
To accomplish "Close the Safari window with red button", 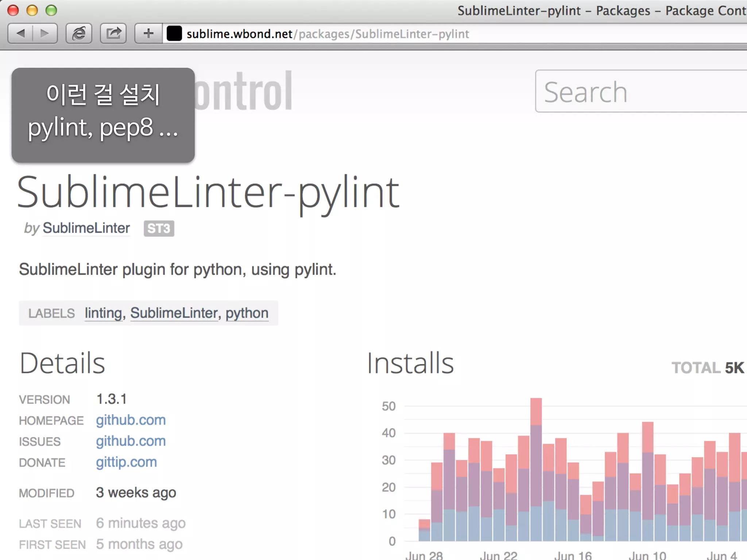I will pyautogui.click(x=13, y=11).
